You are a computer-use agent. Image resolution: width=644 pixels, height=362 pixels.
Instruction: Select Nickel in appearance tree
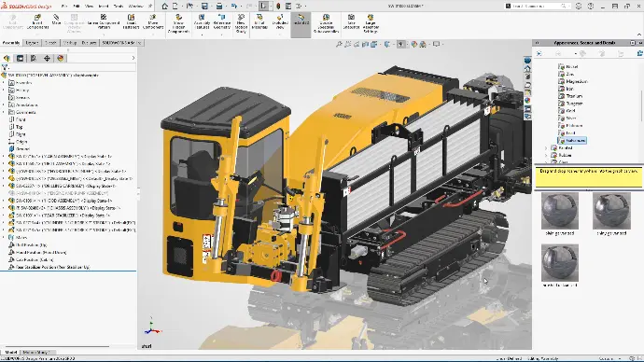572,66
